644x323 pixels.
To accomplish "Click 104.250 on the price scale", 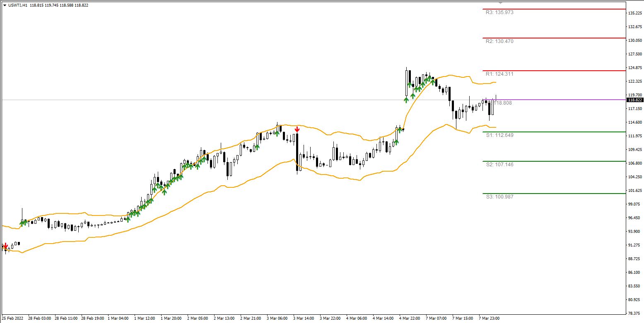I will [x=635, y=177].
